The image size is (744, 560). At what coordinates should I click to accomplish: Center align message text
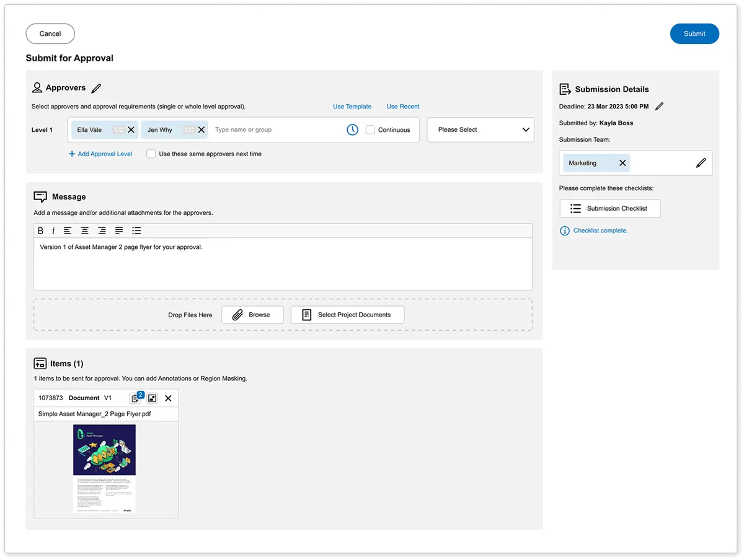tap(85, 230)
